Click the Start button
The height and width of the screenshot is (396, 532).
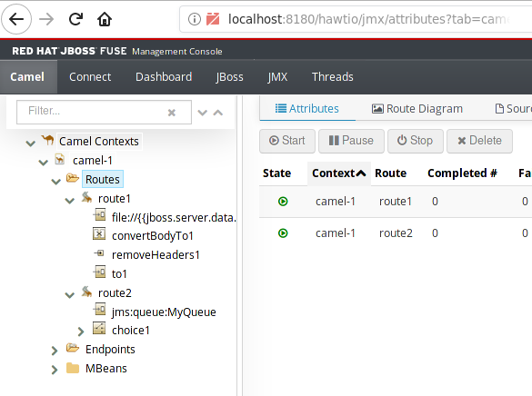click(287, 141)
